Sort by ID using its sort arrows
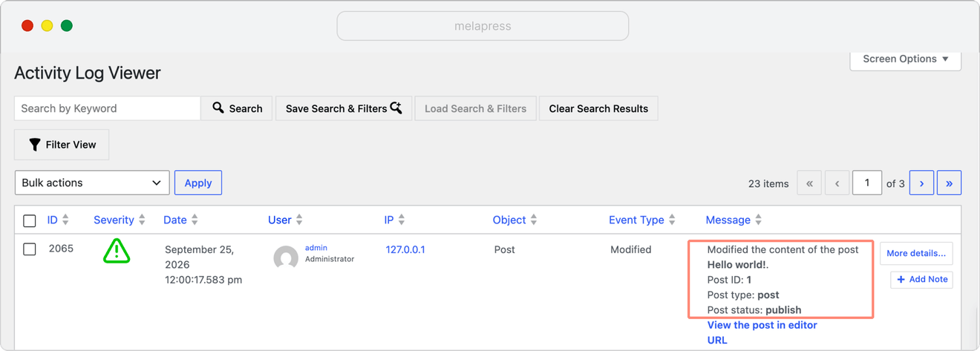Screen dimensions: 980x351 click(x=65, y=220)
